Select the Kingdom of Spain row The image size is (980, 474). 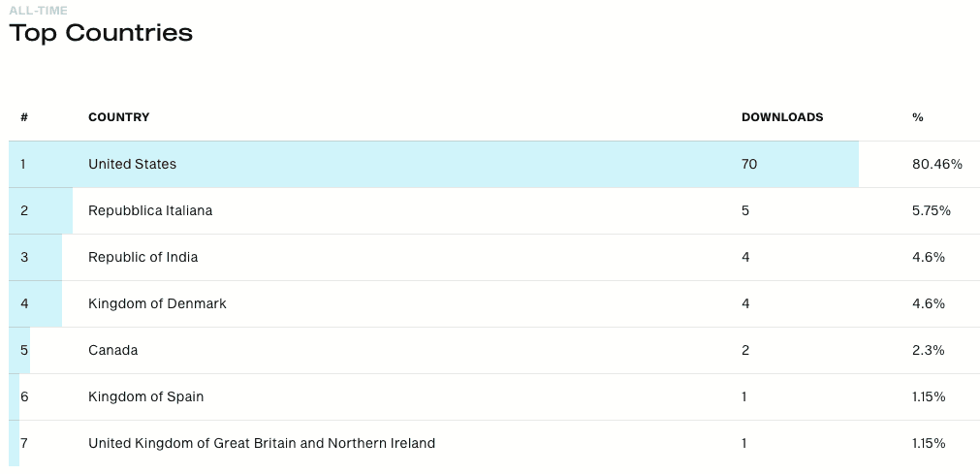494,397
